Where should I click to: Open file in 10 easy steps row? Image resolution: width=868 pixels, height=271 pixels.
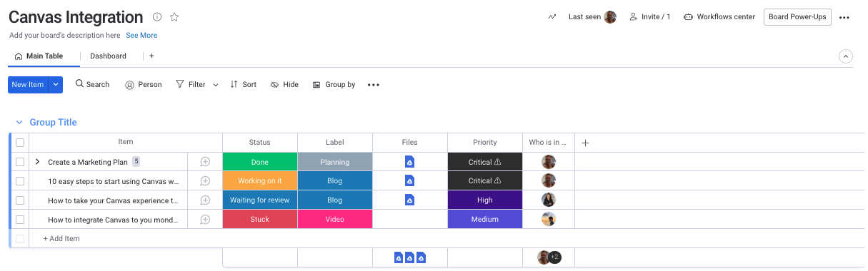click(x=409, y=181)
